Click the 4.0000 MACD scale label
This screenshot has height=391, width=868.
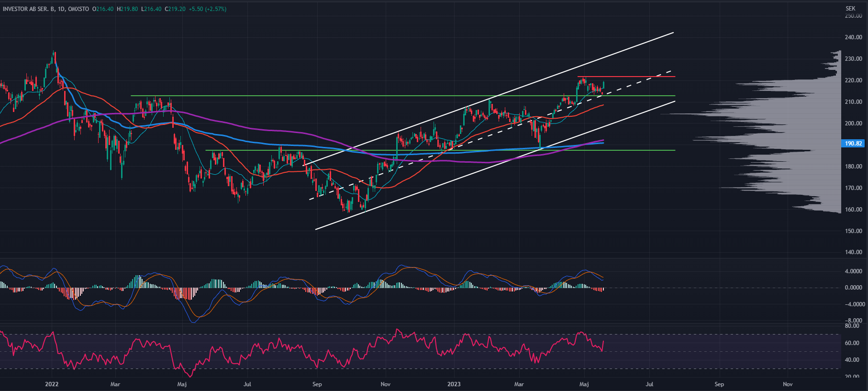click(x=854, y=271)
